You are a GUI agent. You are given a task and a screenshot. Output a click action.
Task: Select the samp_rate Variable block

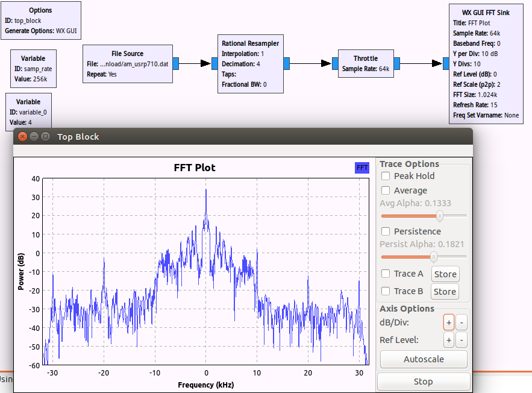point(33,69)
